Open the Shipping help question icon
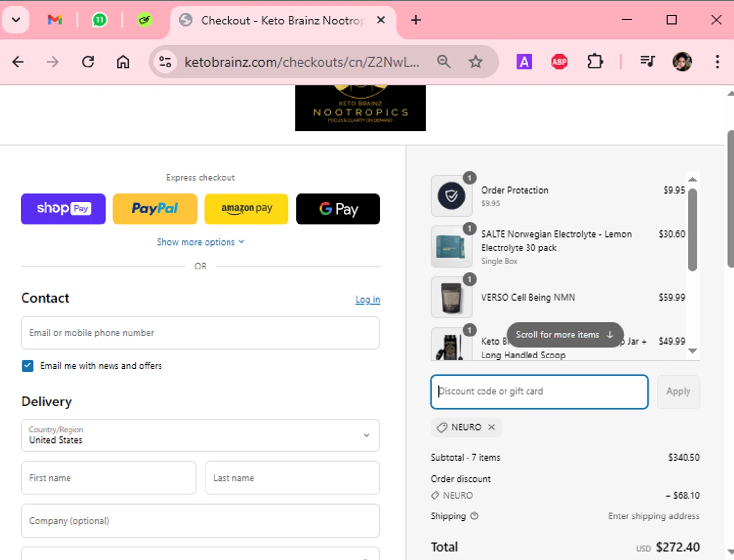734x560 pixels. (x=474, y=516)
